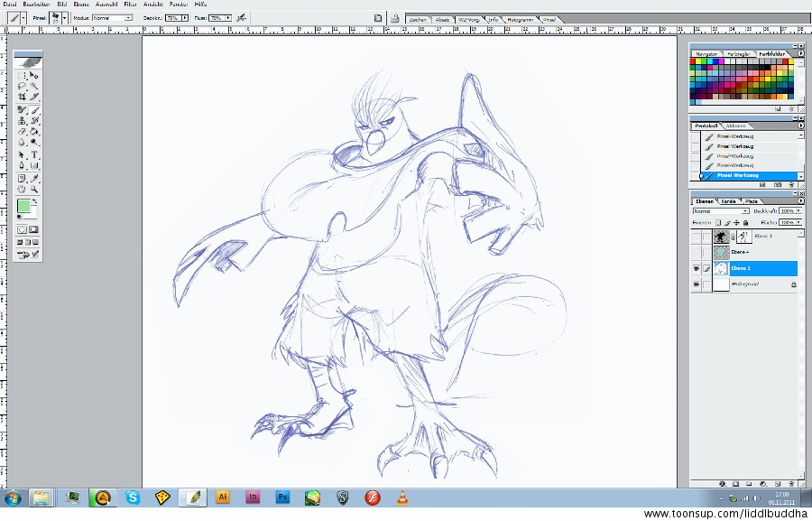
Task: Open the layer blend mode dropdown
Action: coord(745,211)
